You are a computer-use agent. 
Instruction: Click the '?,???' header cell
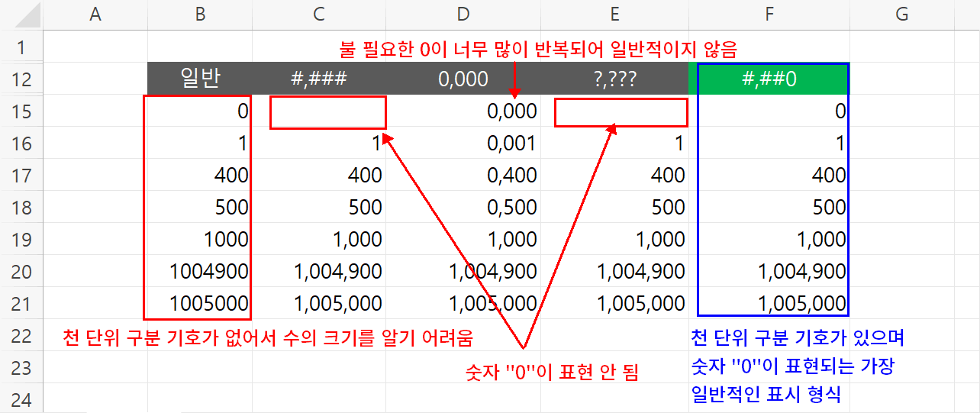click(x=614, y=79)
